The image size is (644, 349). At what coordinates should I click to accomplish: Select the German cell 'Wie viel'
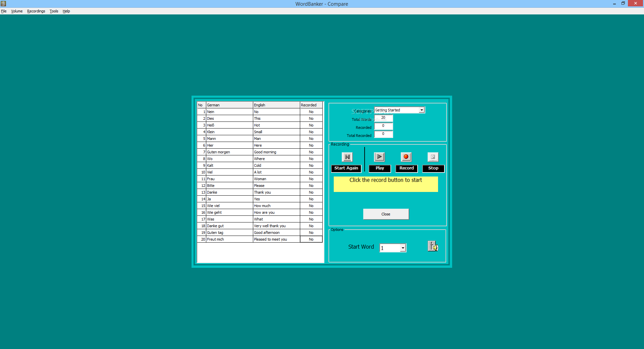[x=229, y=206]
